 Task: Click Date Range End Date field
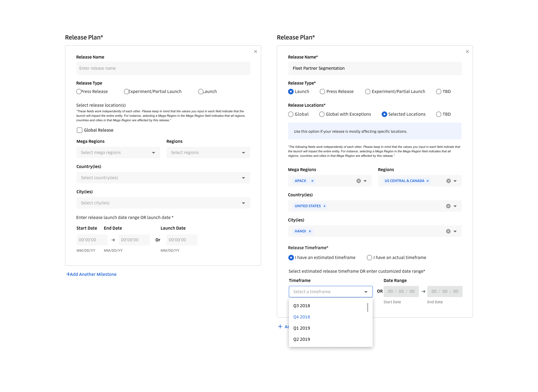pos(445,291)
